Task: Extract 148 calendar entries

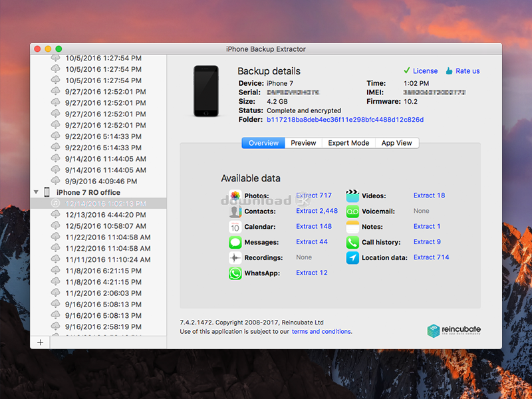Action: pyautogui.click(x=314, y=226)
